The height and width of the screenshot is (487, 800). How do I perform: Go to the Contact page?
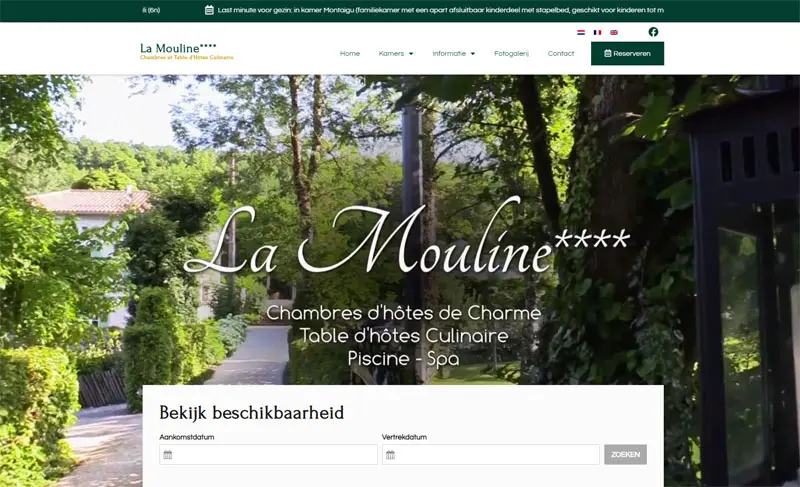tap(561, 54)
